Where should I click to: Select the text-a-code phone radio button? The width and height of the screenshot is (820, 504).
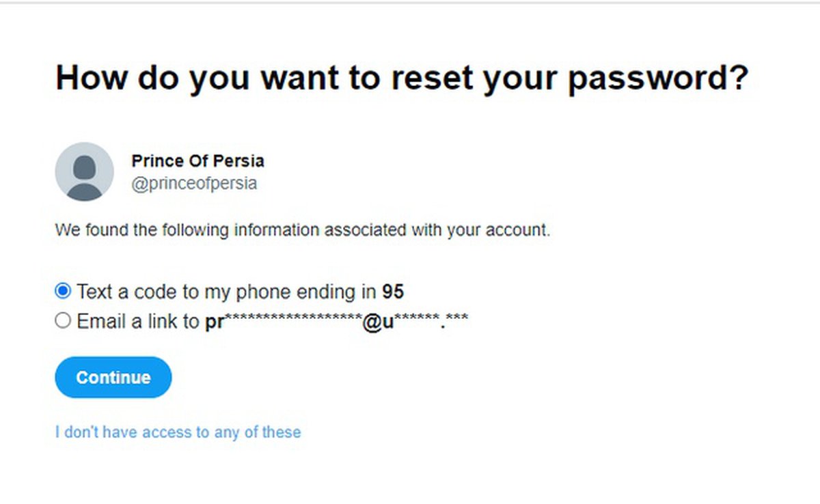62,292
